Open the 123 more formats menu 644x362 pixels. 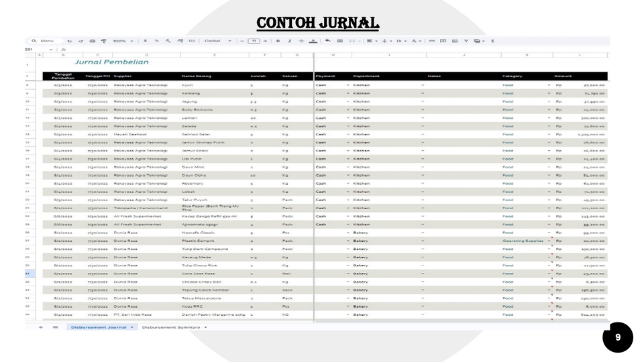[191, 41]
